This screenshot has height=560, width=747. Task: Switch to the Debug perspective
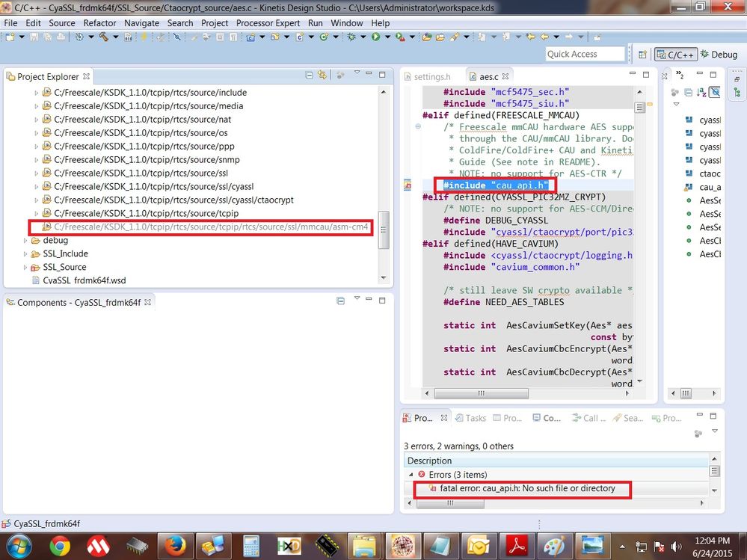click(719, 55)
